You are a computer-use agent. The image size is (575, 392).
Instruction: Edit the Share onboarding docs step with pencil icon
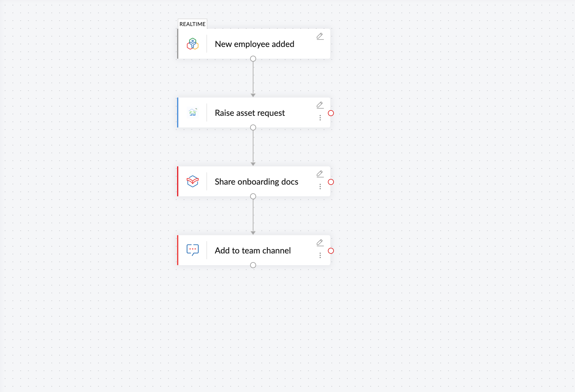pyautogui.click(x=320, y=174)
